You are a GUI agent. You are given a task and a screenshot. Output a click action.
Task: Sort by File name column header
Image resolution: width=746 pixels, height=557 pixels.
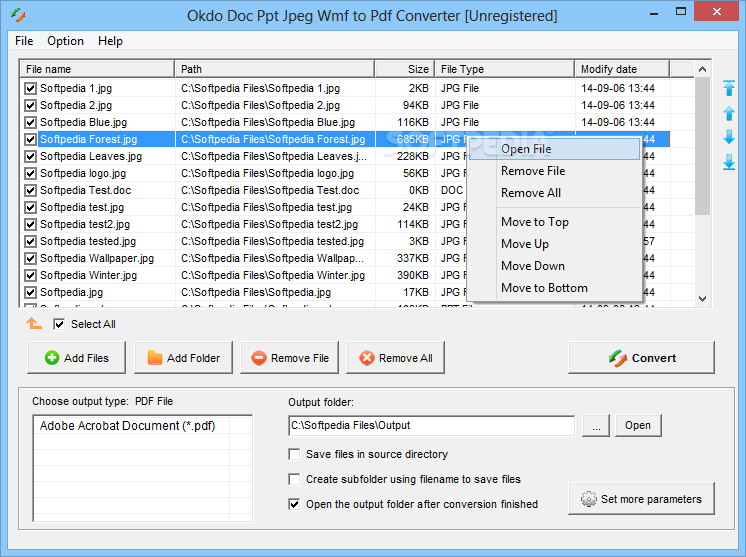97,69
